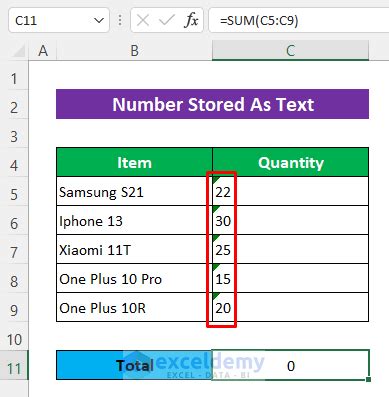
Task: Select the quantity cell with 22
Action: click(290, 191)
